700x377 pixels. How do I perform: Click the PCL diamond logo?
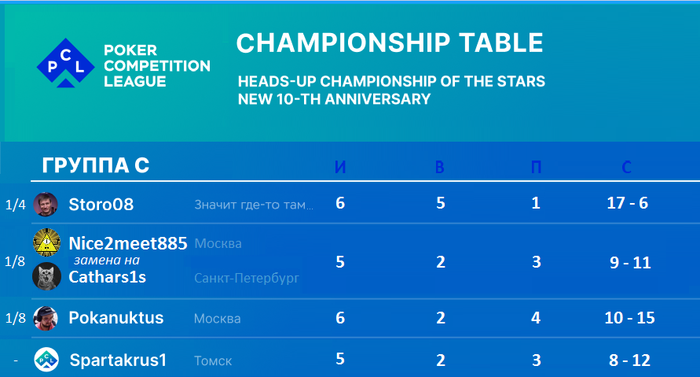click(x=66, y=63)
